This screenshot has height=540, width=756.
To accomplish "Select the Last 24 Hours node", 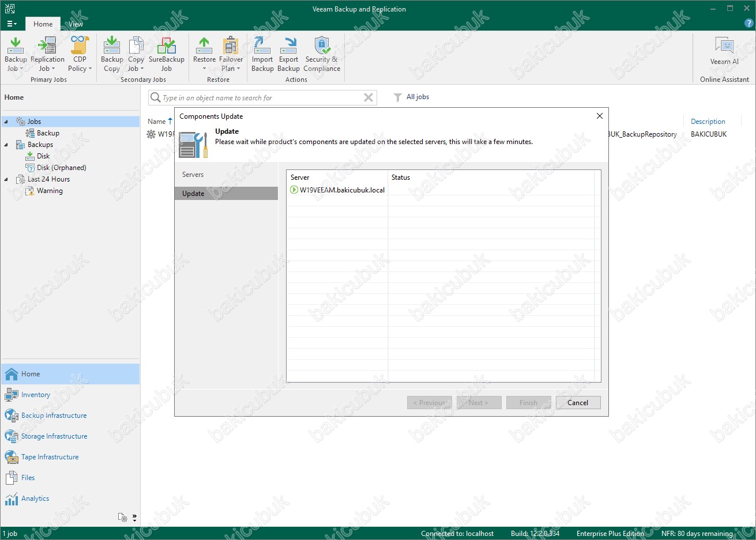I will point(48,179).
